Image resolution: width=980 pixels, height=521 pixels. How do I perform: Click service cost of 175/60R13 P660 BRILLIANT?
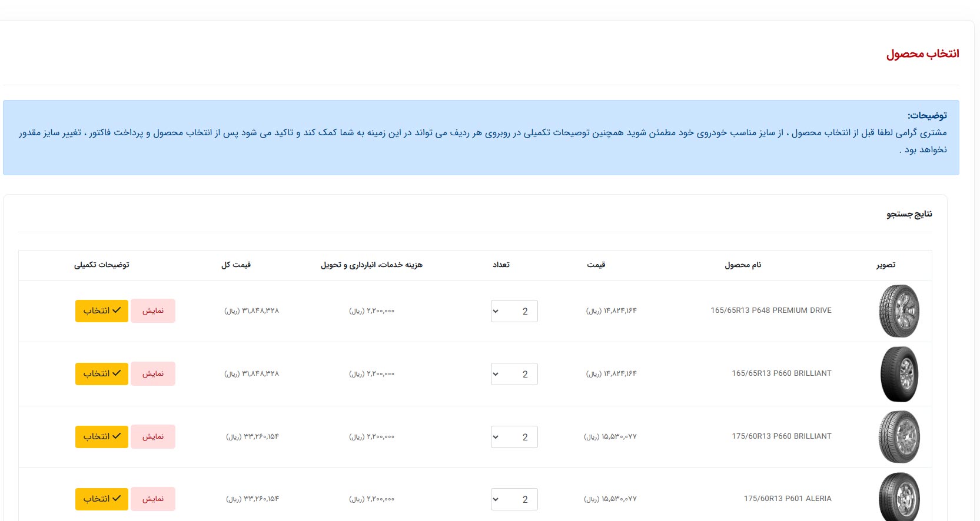371,436
